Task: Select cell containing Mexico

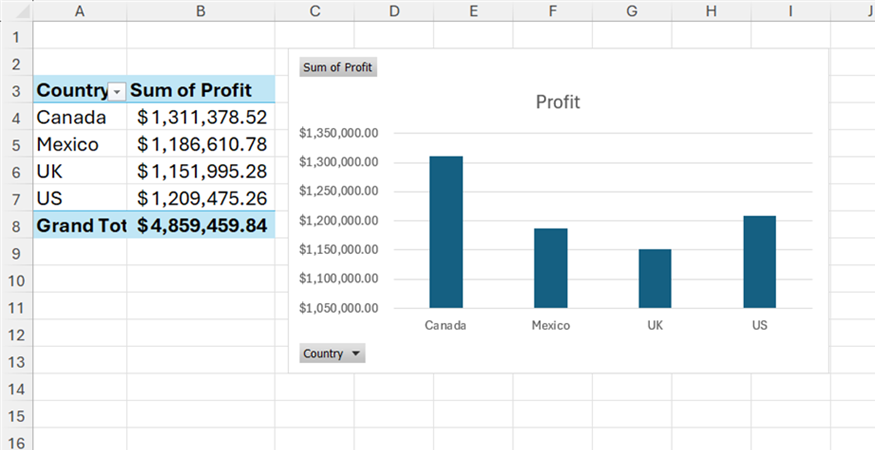Action: tap(80, 144)
